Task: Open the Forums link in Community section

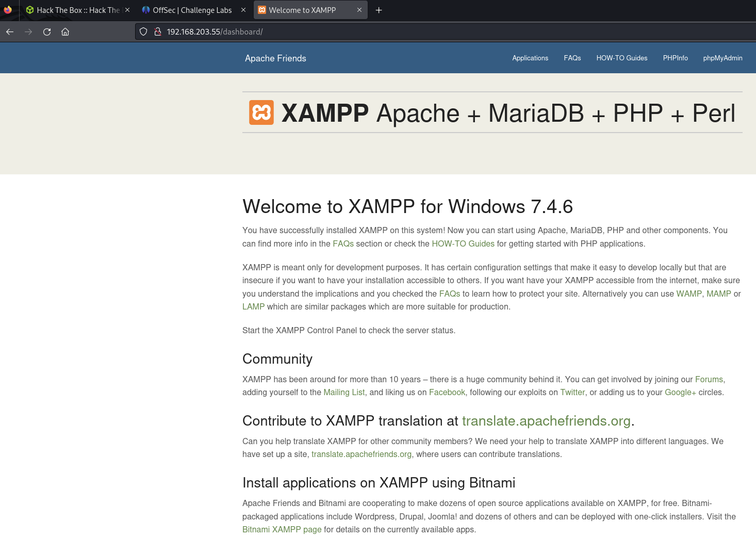Action: coord(709,380)
